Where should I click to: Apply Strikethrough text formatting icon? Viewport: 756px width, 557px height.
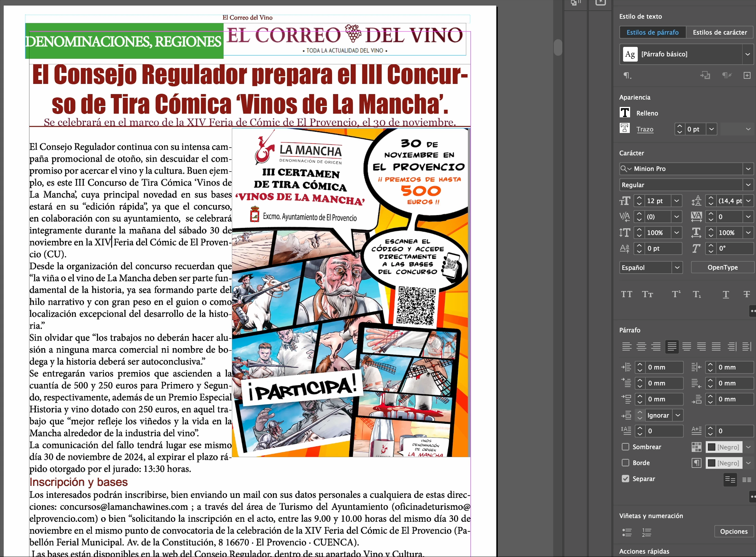[747, 294]
